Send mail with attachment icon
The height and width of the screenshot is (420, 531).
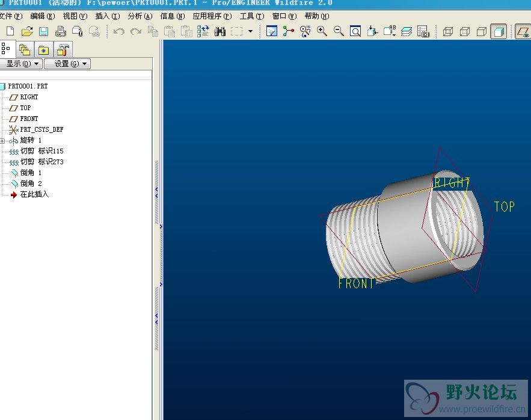[x=77, y=31]
